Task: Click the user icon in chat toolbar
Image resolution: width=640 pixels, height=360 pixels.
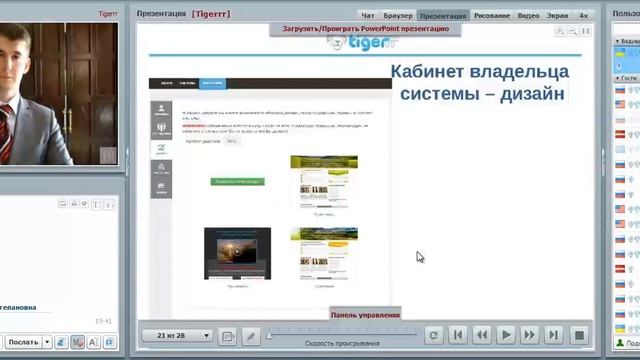Action: (x=61, y=342)
